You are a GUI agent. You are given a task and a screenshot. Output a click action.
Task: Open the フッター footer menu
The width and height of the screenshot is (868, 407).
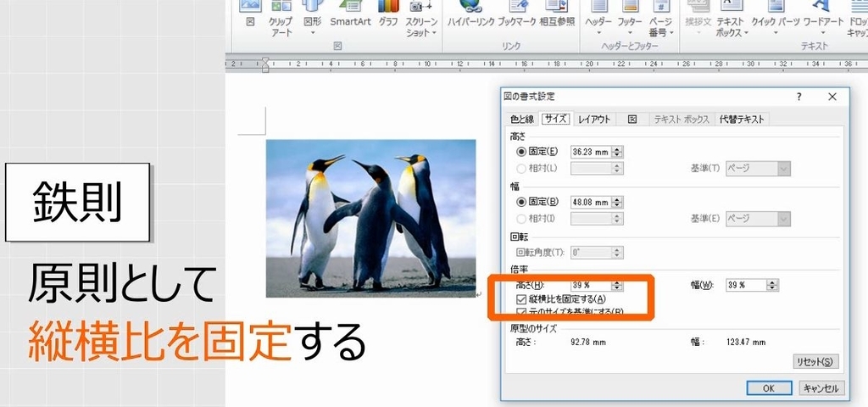630,18
